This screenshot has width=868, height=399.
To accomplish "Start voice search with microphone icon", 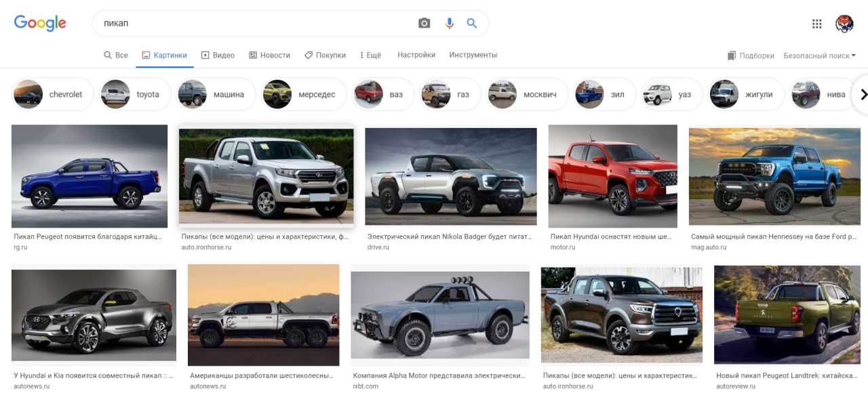I will pos(449,23).
